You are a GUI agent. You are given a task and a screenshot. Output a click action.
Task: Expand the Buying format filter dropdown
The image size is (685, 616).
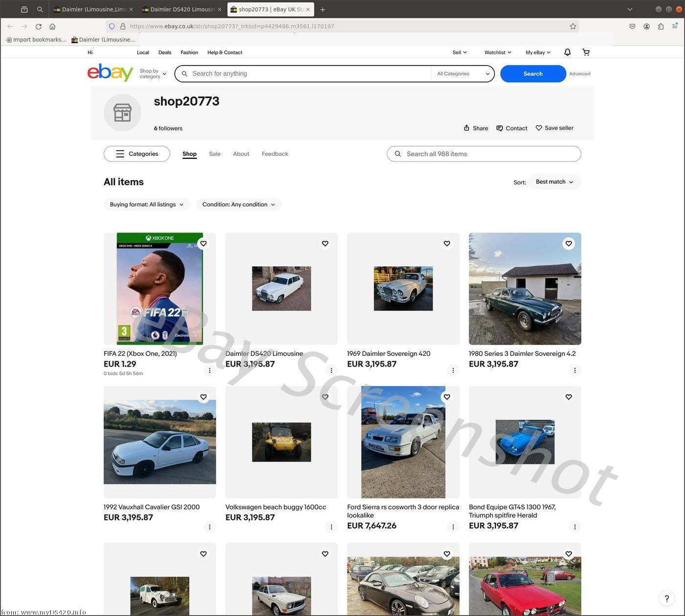146,204
